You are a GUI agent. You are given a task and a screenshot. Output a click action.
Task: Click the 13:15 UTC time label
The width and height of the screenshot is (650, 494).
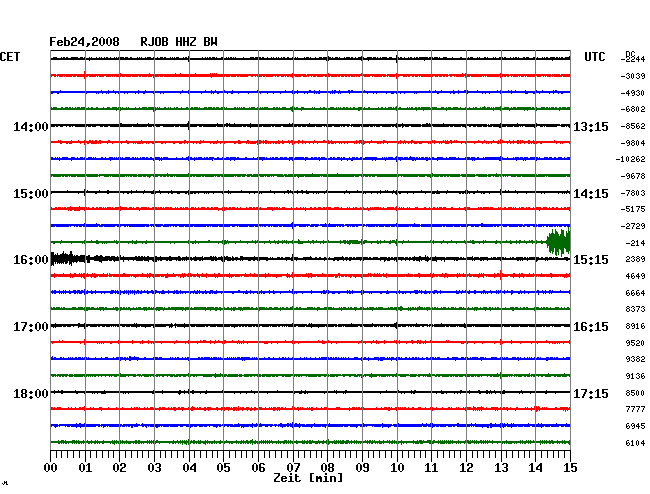coord(591,127)
